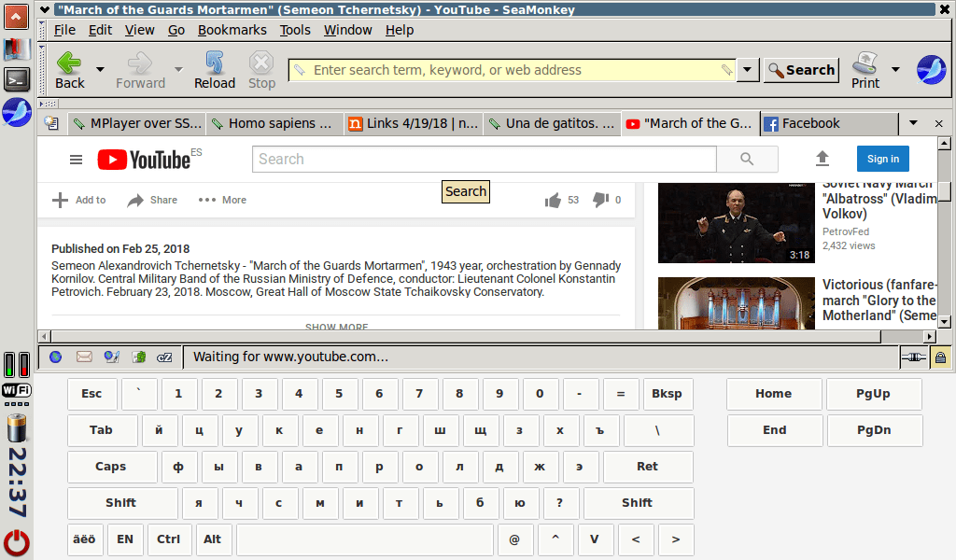Open new tab with tab bar icon
Image resolution: width=956 pixels, height=560 pixels.
tap(52, 123)
